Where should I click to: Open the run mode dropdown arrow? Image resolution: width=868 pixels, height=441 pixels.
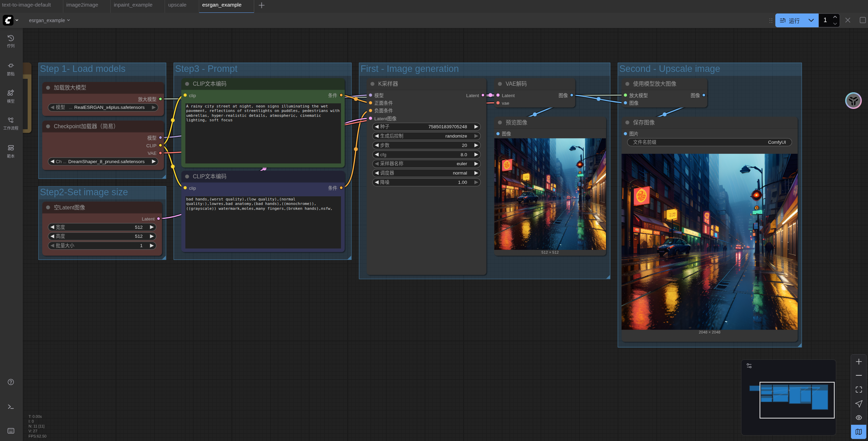(811, 20)
